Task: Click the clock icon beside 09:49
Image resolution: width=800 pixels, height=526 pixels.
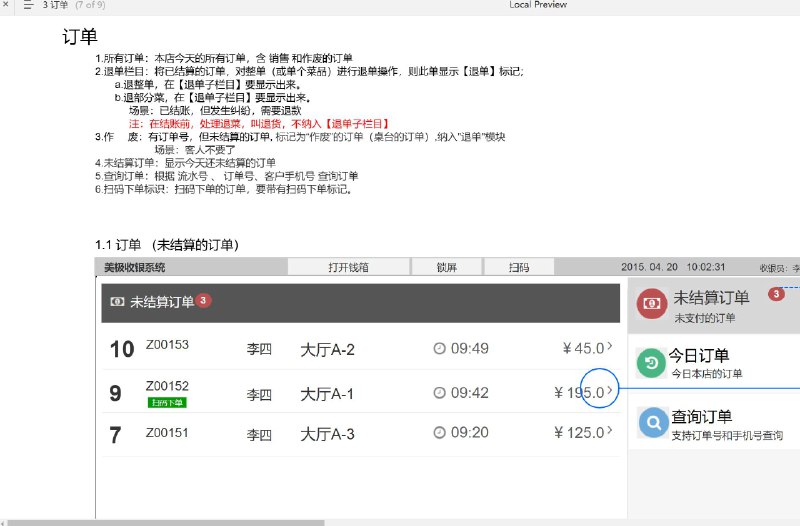Action: (x=439, y=348)
